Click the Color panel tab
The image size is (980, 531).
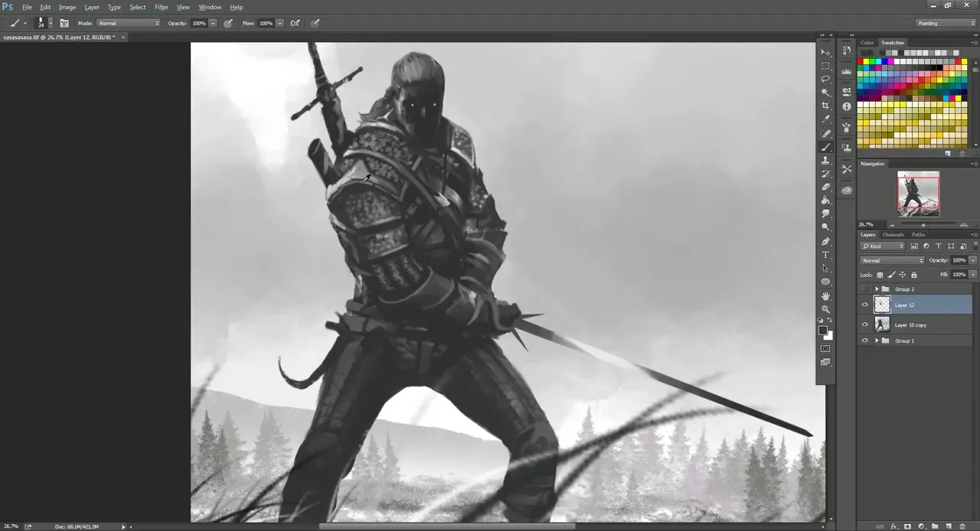pyautogui.click(x=867, y=43)
